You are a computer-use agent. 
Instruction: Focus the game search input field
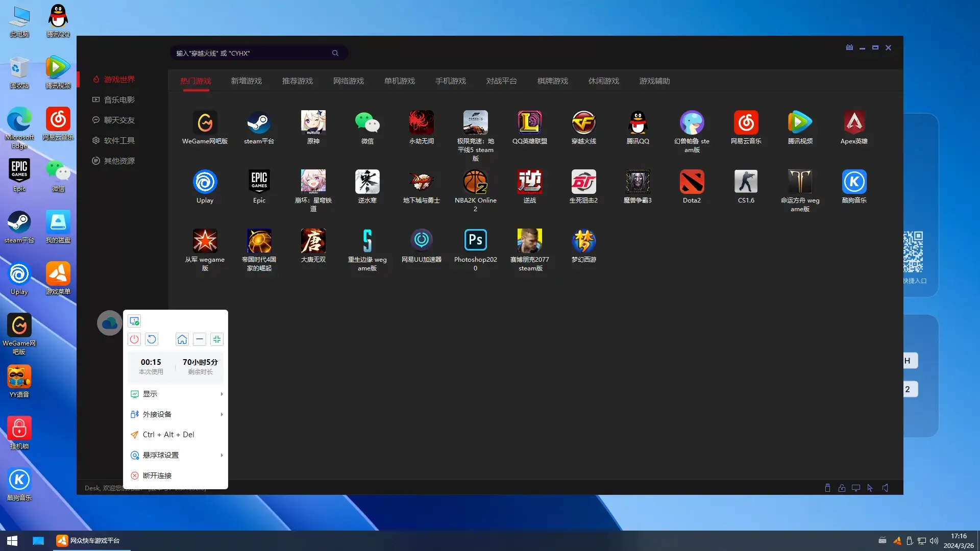click(259, 53)
